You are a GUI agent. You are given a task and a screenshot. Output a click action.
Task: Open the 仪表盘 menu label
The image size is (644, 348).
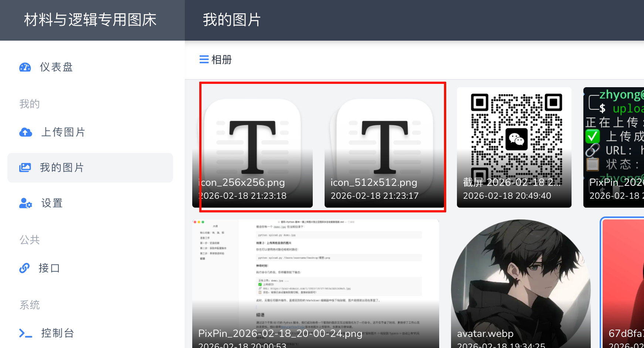56,67
